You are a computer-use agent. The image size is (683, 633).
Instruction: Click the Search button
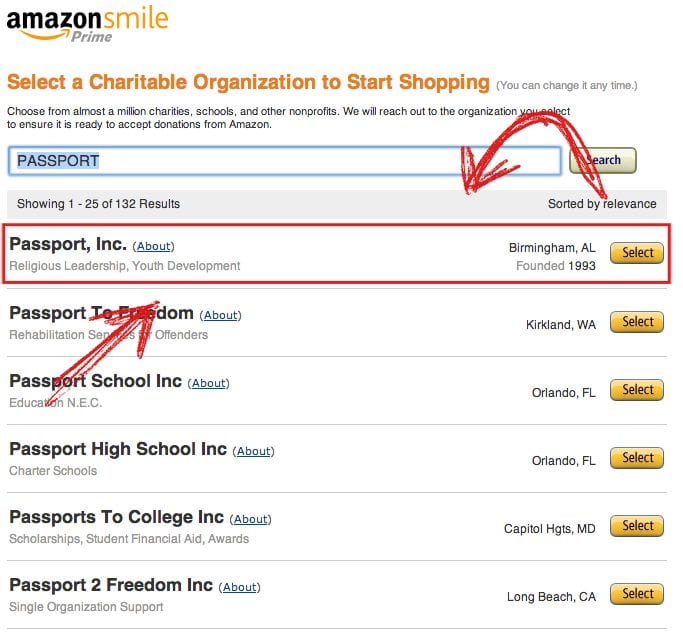coord(602,160)
